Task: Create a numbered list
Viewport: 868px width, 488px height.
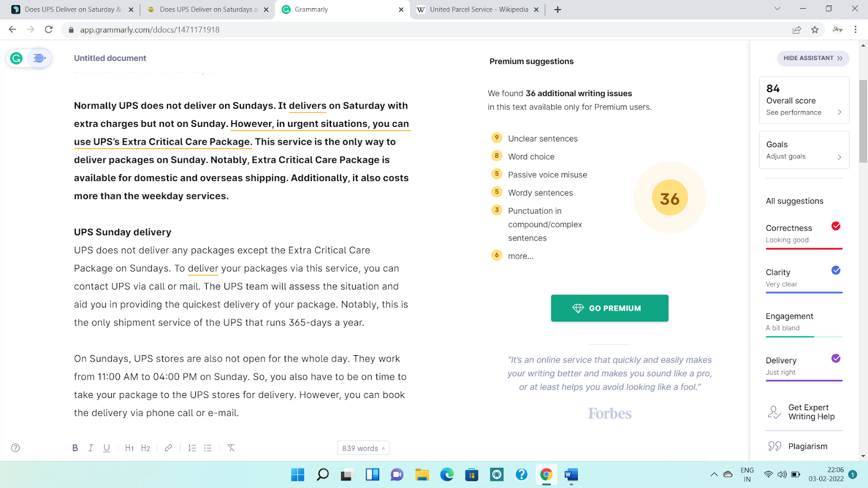Action: point(192,448)
